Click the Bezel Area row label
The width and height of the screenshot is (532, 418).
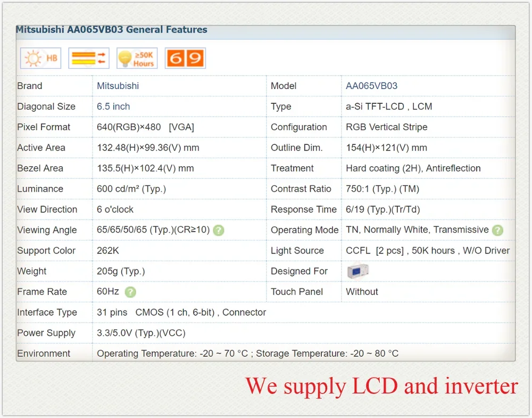(x=40, y=168)
